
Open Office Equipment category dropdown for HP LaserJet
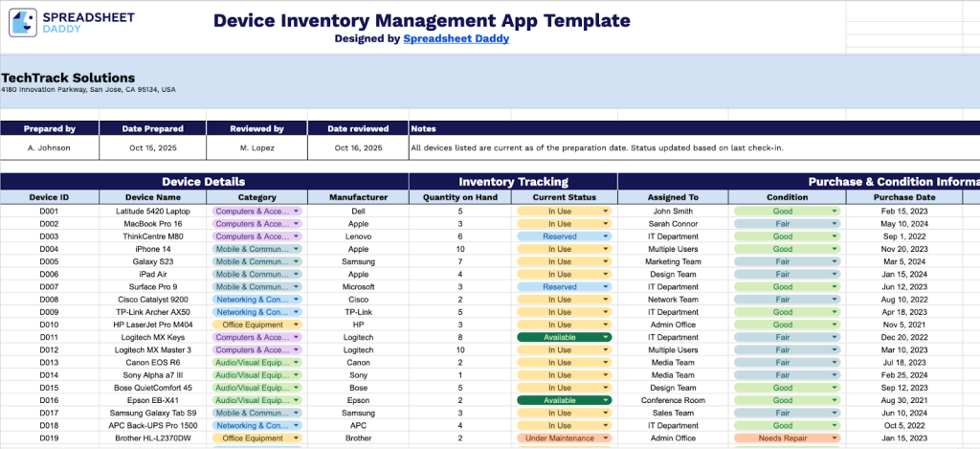click(x=297, y=325)
